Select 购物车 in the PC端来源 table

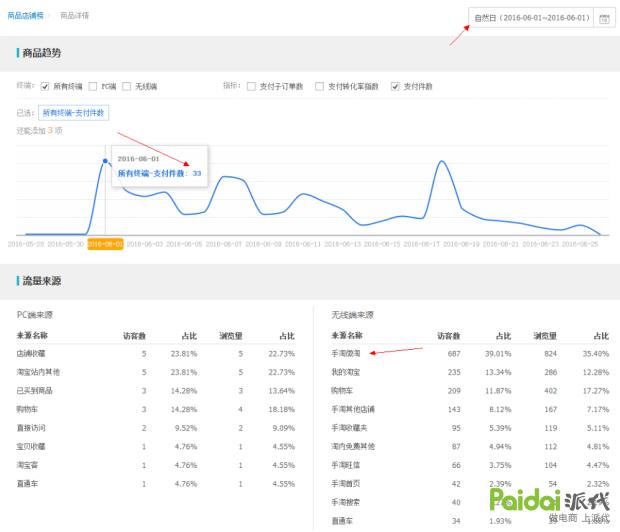point(156,409)
